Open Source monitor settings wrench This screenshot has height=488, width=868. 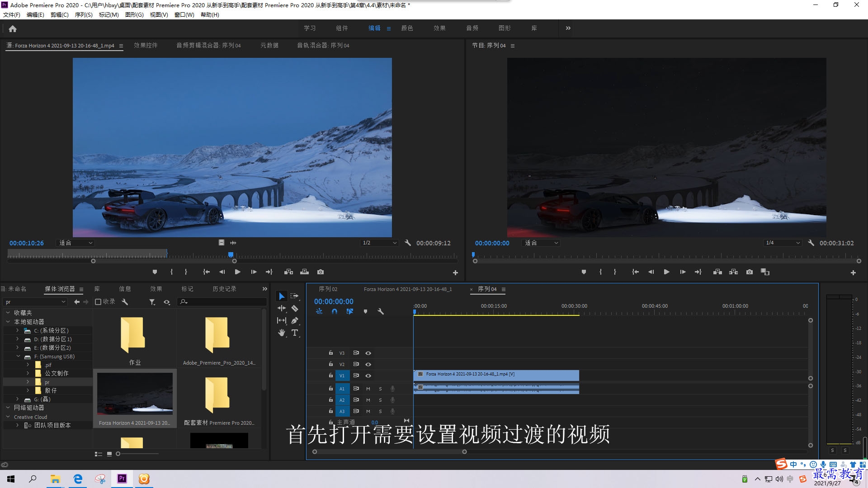pyautogui.click(x=408, y=243)
